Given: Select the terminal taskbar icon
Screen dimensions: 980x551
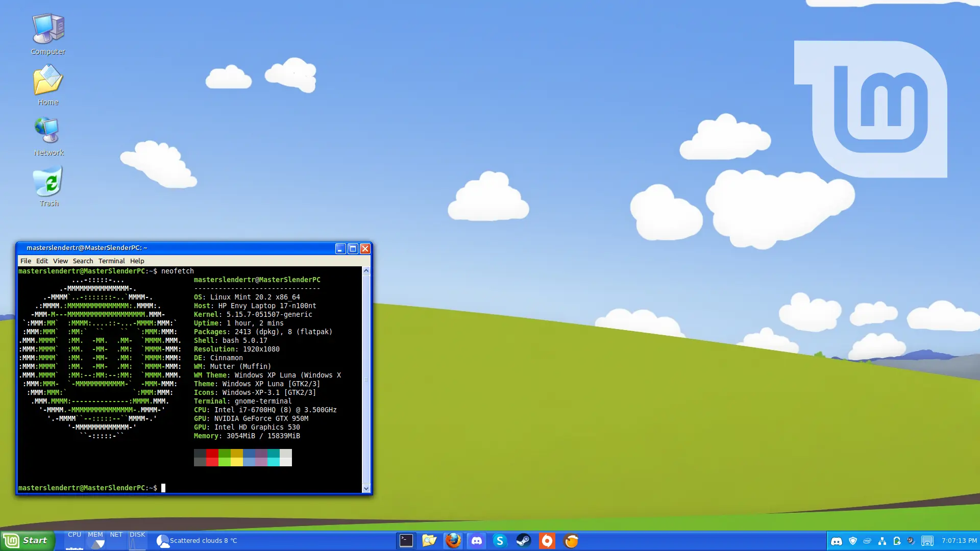Looking at the screenshot, I should click(x=406, y=541).
